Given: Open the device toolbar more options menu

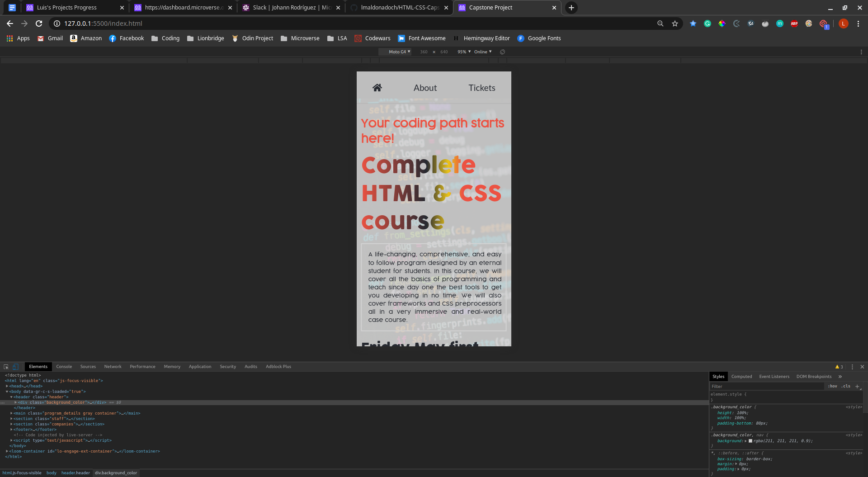Looking at the screenshot, I should pos(861,52).
